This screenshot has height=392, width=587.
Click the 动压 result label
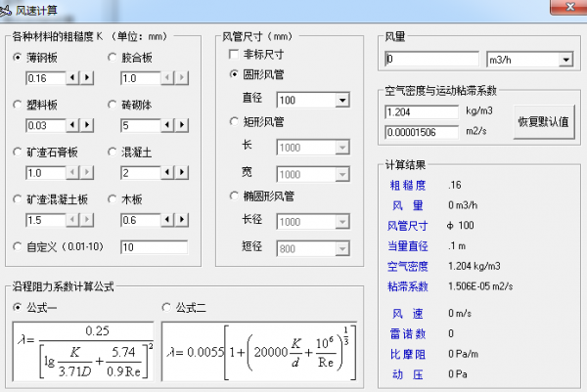coord(408,374)
